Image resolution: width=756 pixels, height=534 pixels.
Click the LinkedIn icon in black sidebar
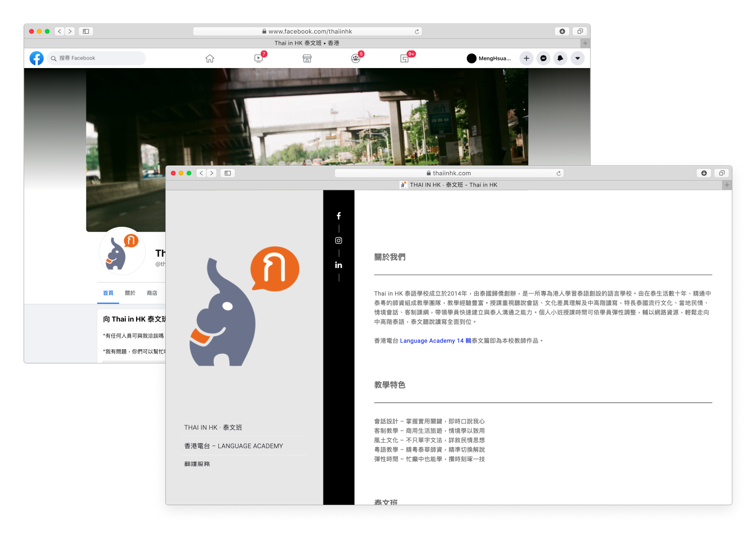point(338,265)
